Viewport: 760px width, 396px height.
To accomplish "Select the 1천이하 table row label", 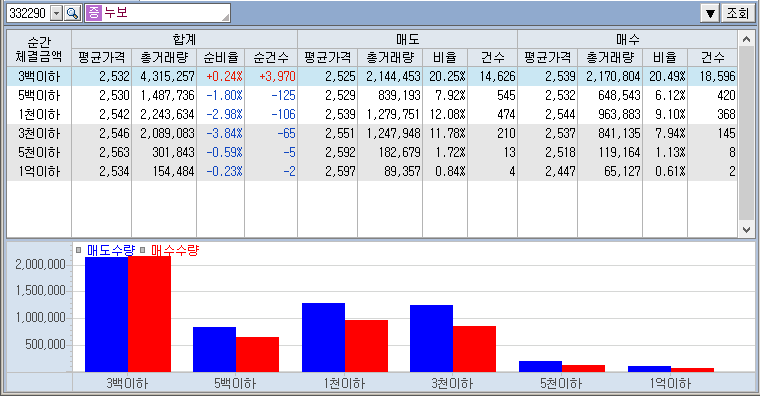I will point(39,114).
